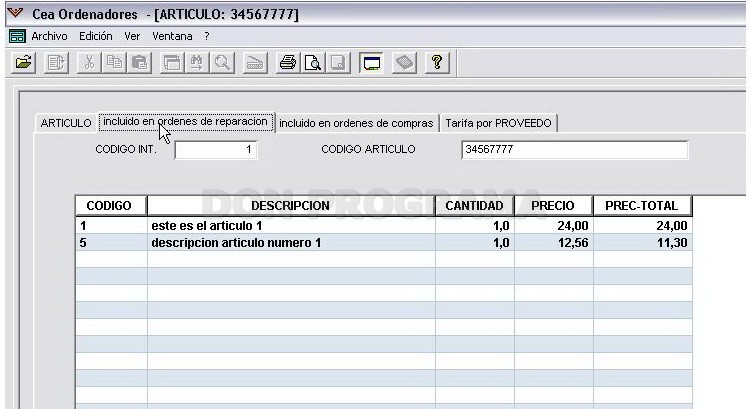Toggle the monitor screen toolbar button
750x409 pixels.
(x=372, y=63)
